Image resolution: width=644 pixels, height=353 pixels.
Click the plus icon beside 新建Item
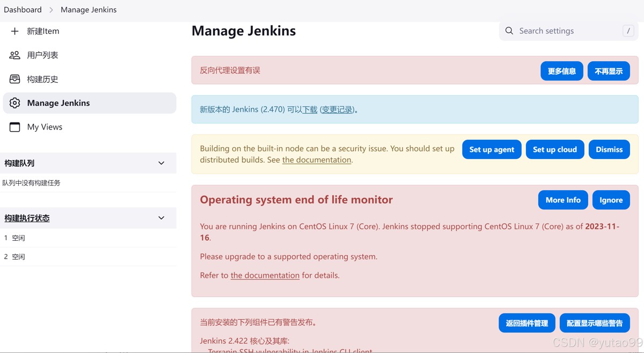15,31
